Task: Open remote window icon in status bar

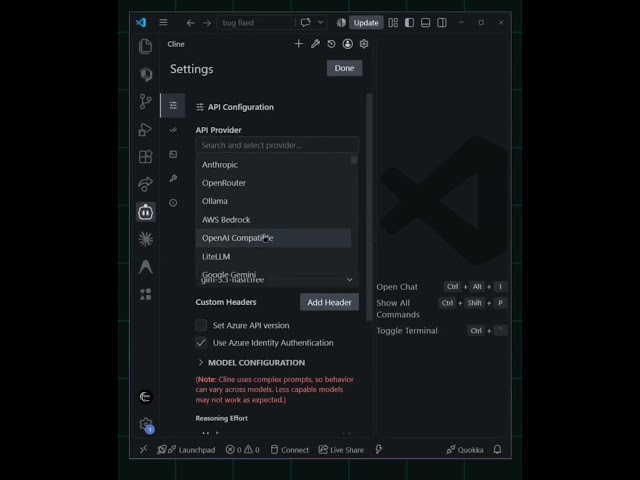Action: point(143,449)
